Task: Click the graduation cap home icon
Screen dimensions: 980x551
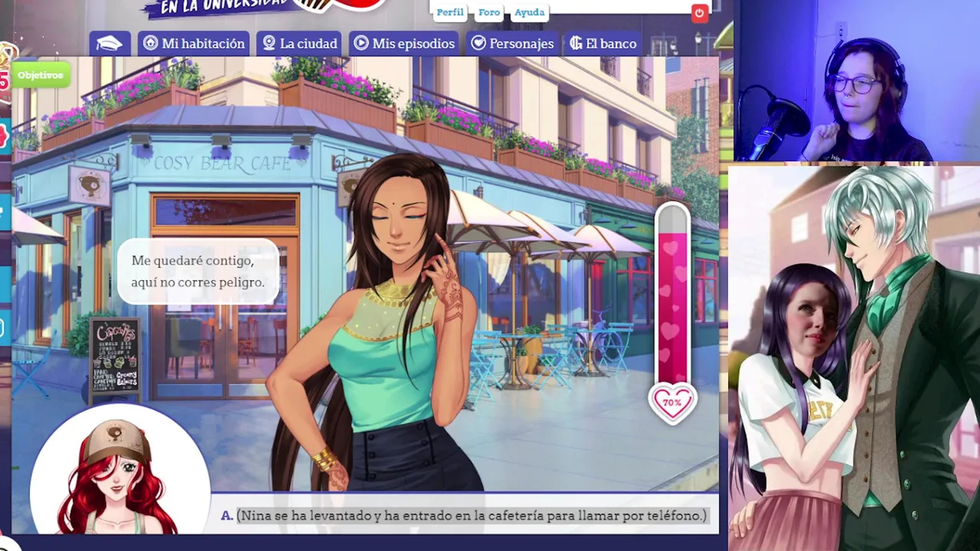Action: 109,44
